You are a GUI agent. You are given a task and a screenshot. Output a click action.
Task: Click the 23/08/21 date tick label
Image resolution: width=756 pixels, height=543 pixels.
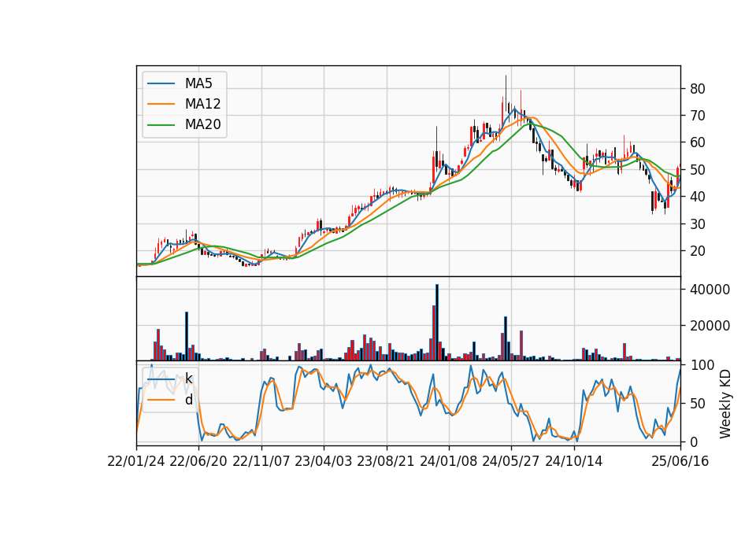click(386, 462)
